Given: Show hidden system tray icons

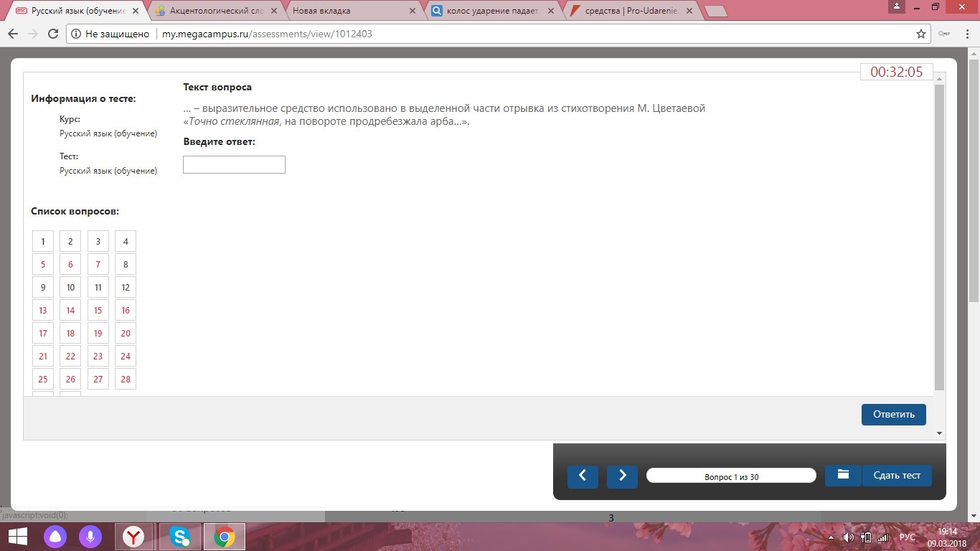Looking at the screenshot, I should tap(831, 537).
